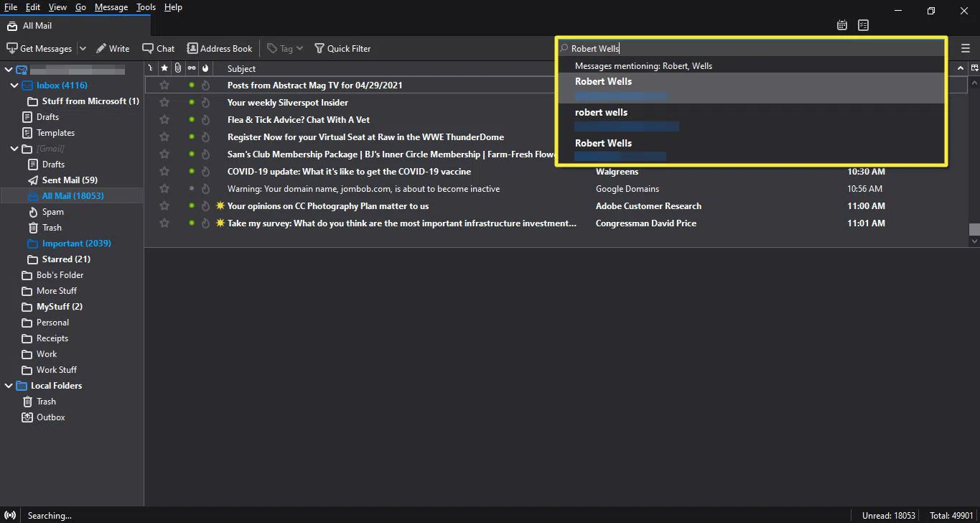Image resolution: width=980 pixels, height=523 pixels.
Task: Open the Tools menu
Action: tap(146, 7)
